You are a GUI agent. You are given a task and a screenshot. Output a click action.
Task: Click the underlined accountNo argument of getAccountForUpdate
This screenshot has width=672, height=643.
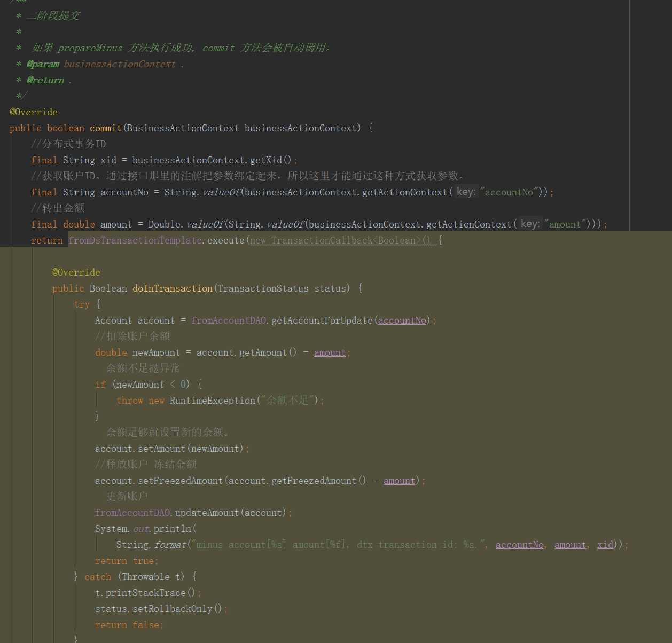[x=402, y=320]
